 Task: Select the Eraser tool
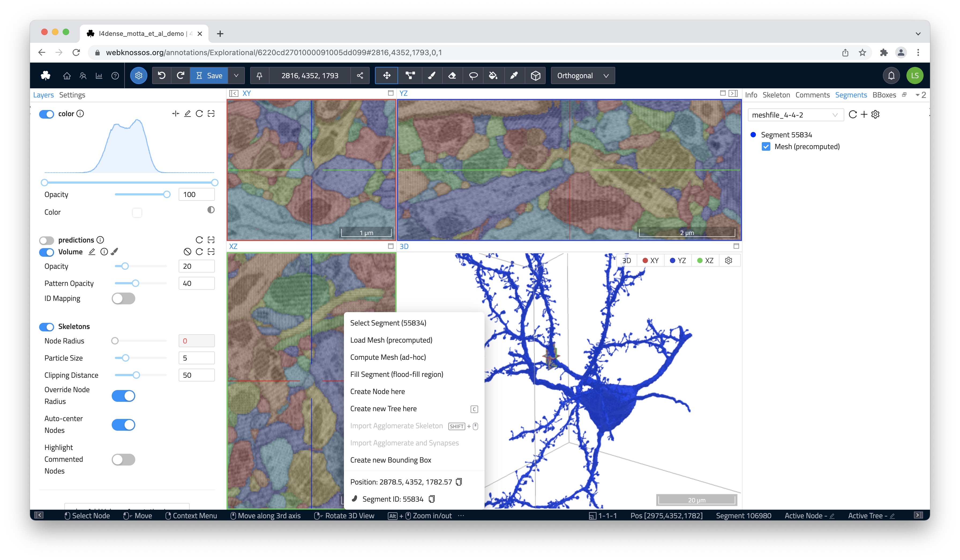452,76
